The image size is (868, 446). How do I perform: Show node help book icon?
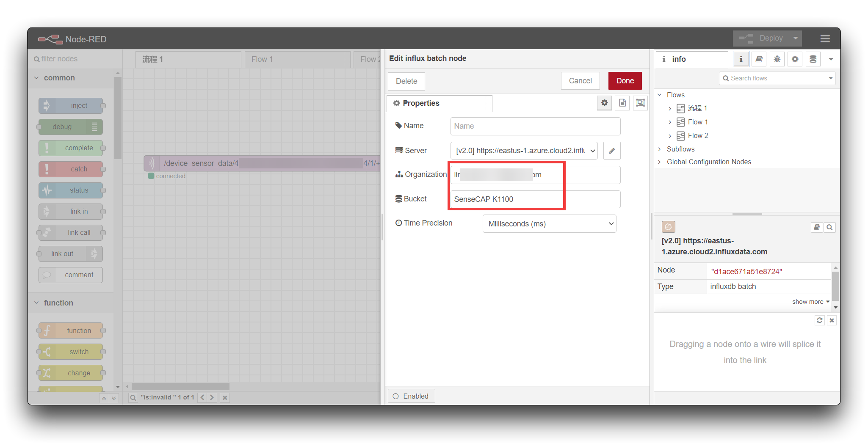click(817, 227)
